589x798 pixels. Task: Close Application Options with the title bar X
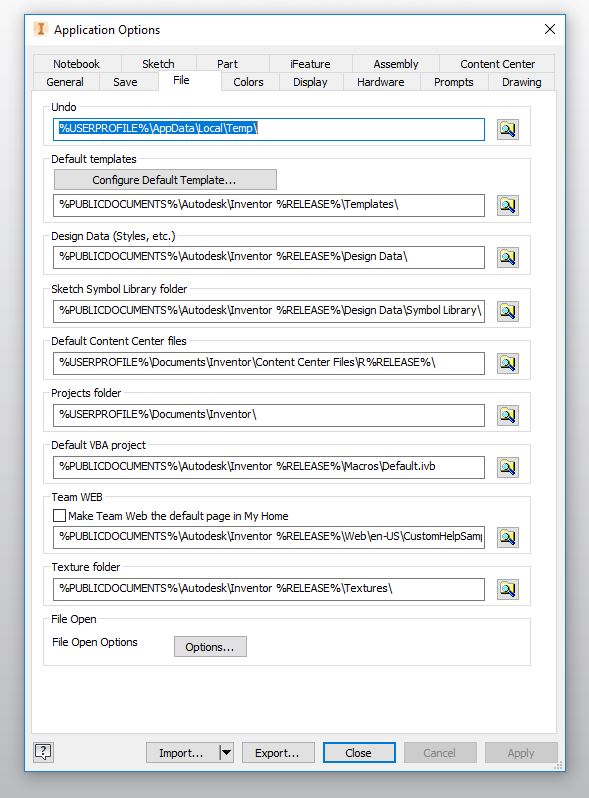(550, 29)
